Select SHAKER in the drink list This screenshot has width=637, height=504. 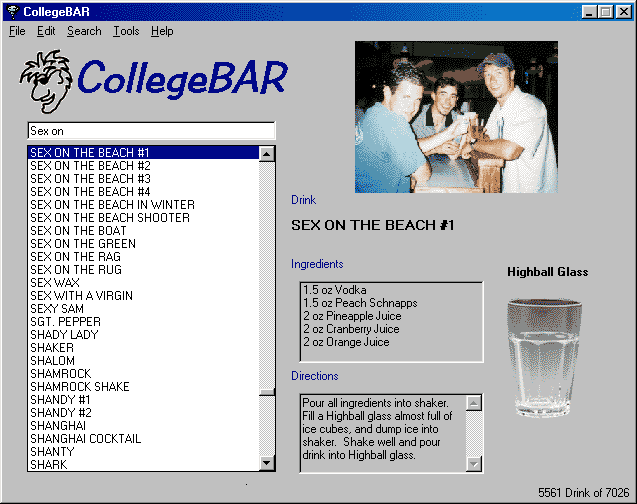[x=143, y=348]
